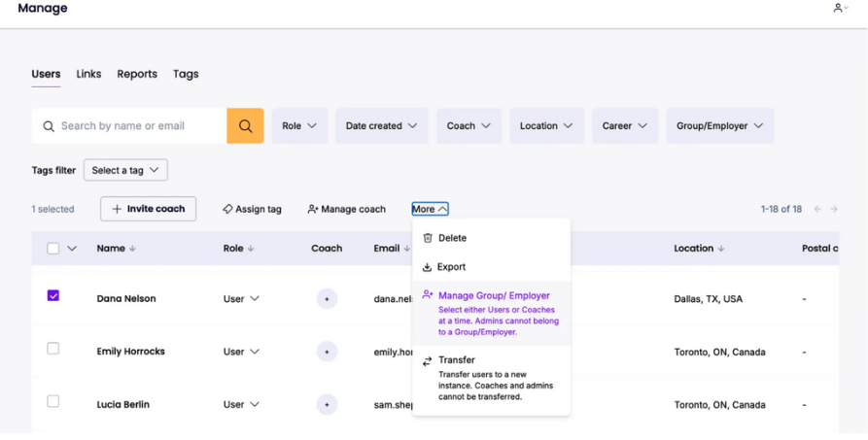Click the Assign tag button

tap(252, 209)
